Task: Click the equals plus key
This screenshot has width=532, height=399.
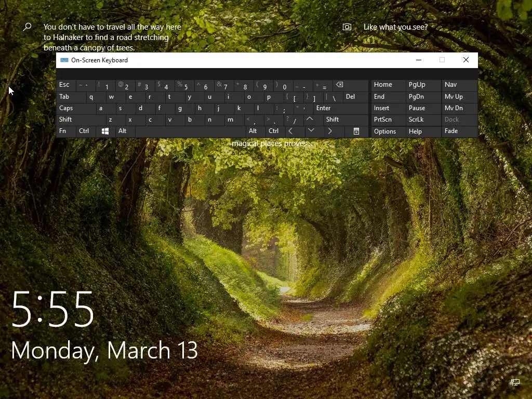Action: (323, 85)
